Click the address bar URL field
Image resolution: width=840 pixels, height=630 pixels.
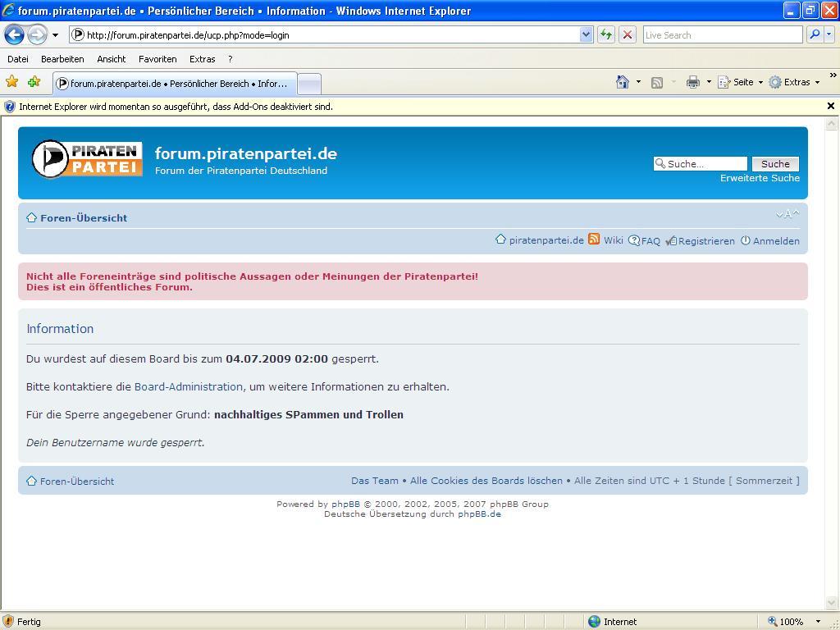(x=324, y=35)
